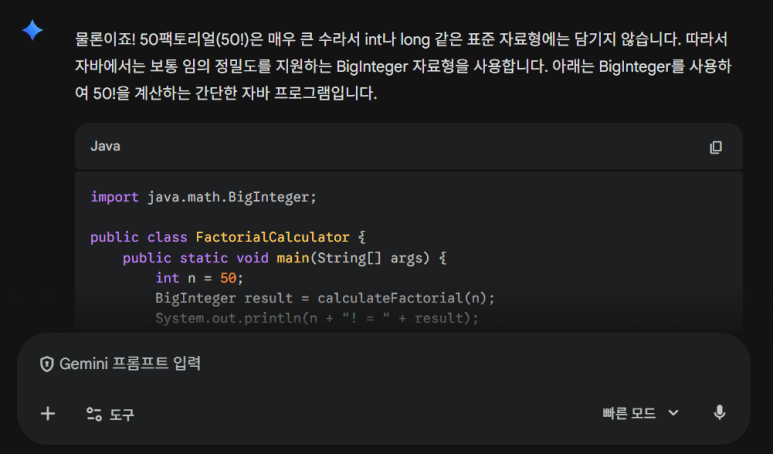Expand the 빠른 모드 mode dropdown
773x454 pixels.
(x=640, y=413)
